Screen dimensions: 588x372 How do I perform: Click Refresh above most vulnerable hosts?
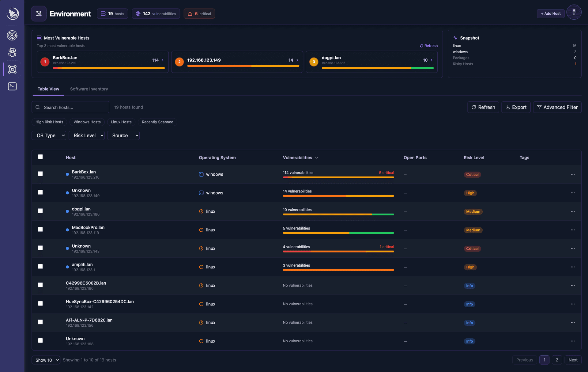(x=429, y=46)
